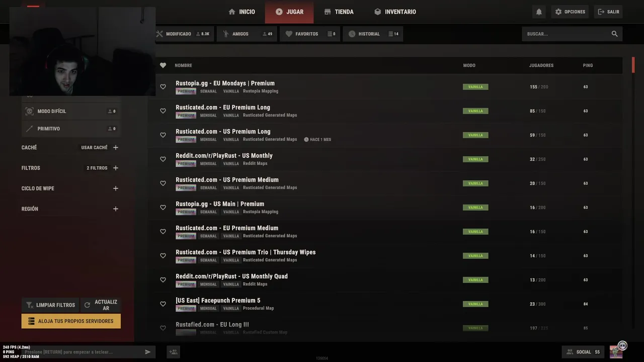Open the team invite icon next to chat
Image resolution: width=644 pixels, height=362 pixels.
tap(174, 352)
